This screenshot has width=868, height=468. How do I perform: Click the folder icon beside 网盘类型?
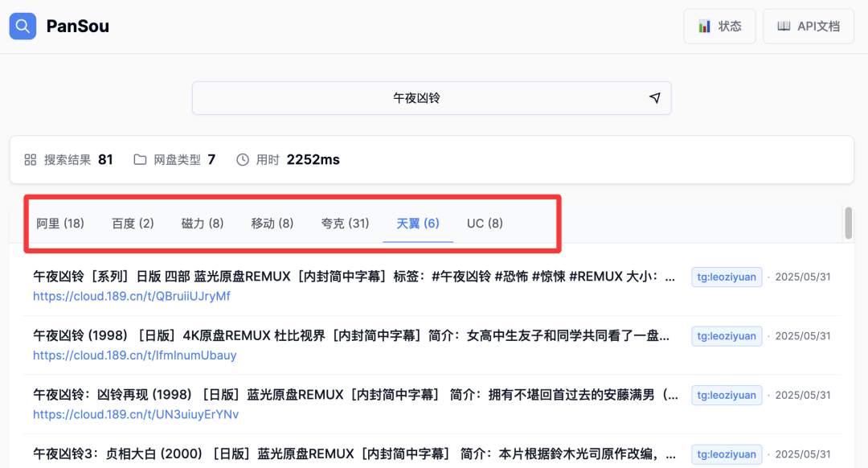coord(140,160)
